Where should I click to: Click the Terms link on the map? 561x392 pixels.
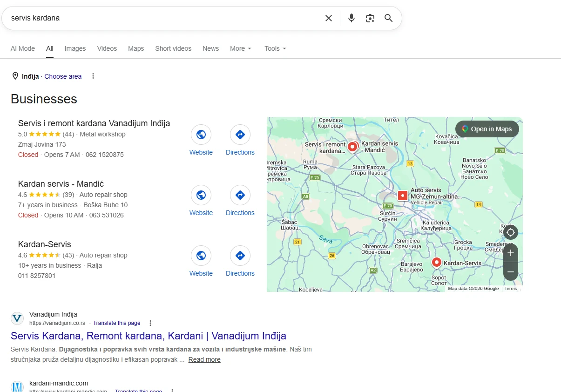tap(511, 289)
